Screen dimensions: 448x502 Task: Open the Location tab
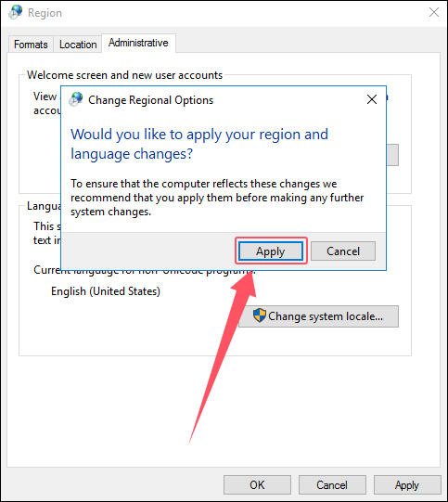tap(78, 45)
